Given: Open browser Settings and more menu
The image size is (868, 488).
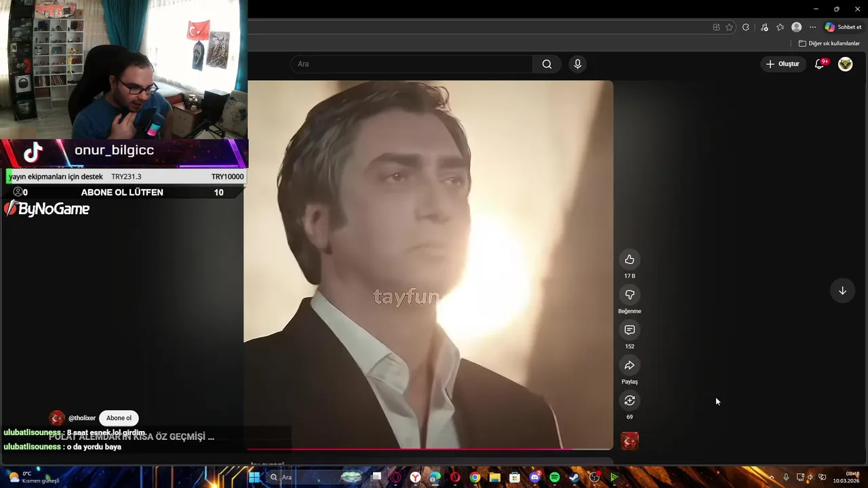Looking at the screenshot, I should tap(812, 27).
